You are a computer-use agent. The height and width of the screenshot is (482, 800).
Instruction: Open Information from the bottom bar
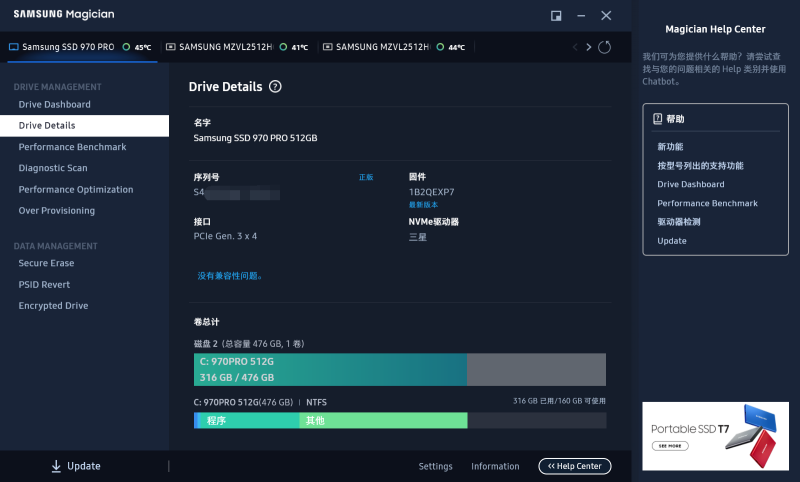click(495, 466)
